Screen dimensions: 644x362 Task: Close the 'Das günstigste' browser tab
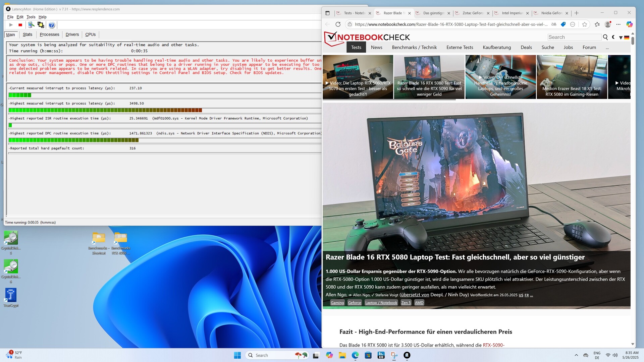click(449, 13)
